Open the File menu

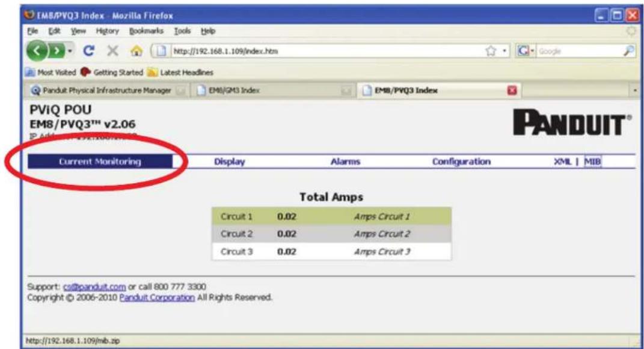[32, 31]
